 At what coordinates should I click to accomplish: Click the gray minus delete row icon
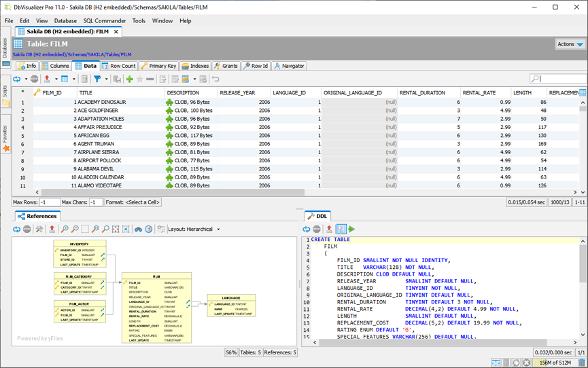(150, 79)
